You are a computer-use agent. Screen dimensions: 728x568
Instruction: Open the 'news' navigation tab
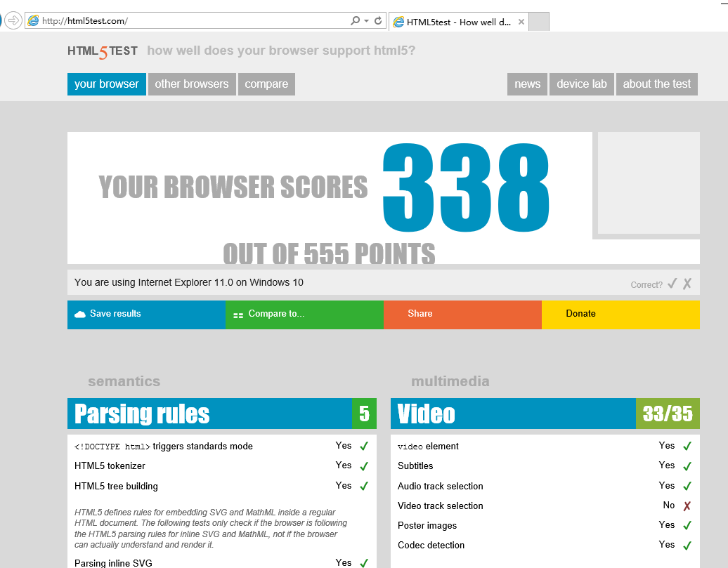pos(528,84)
